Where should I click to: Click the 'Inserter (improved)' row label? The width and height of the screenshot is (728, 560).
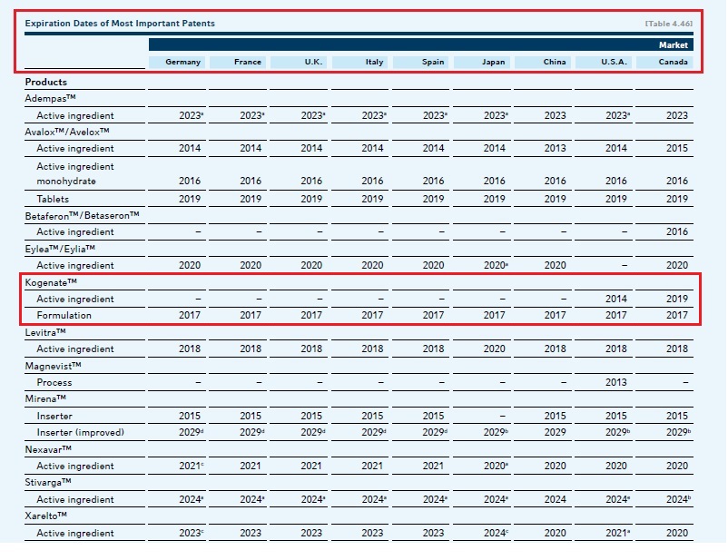point(80,432)
